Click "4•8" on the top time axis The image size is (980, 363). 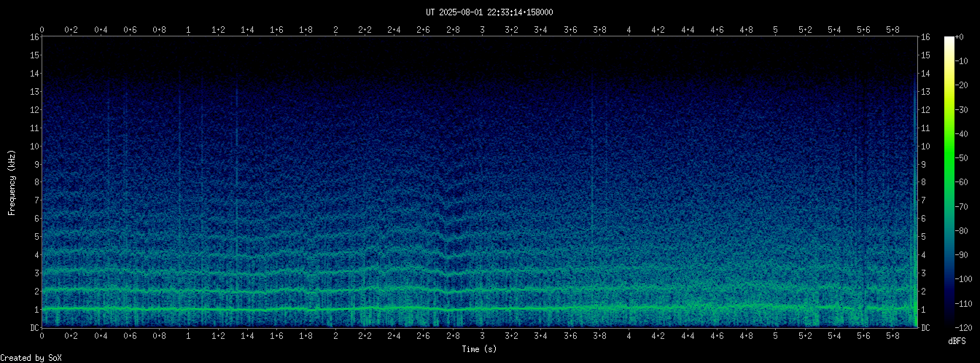pyautogui.click(x=747, y=29)
